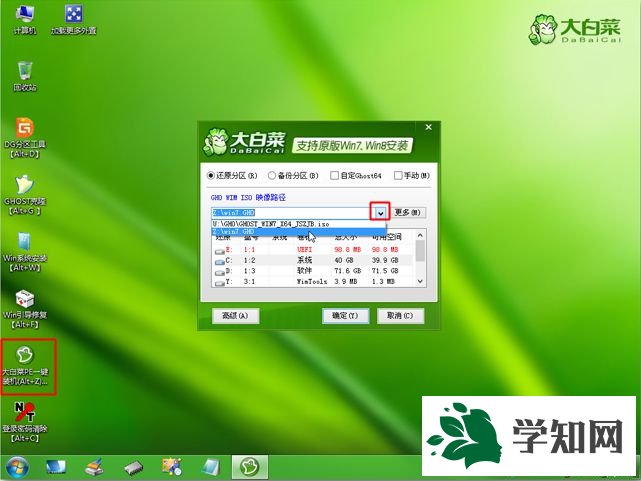The height and width of the screenshot is (481, 641).
Task: Expand the image path dropdown arrow
Action: (380, 213)
